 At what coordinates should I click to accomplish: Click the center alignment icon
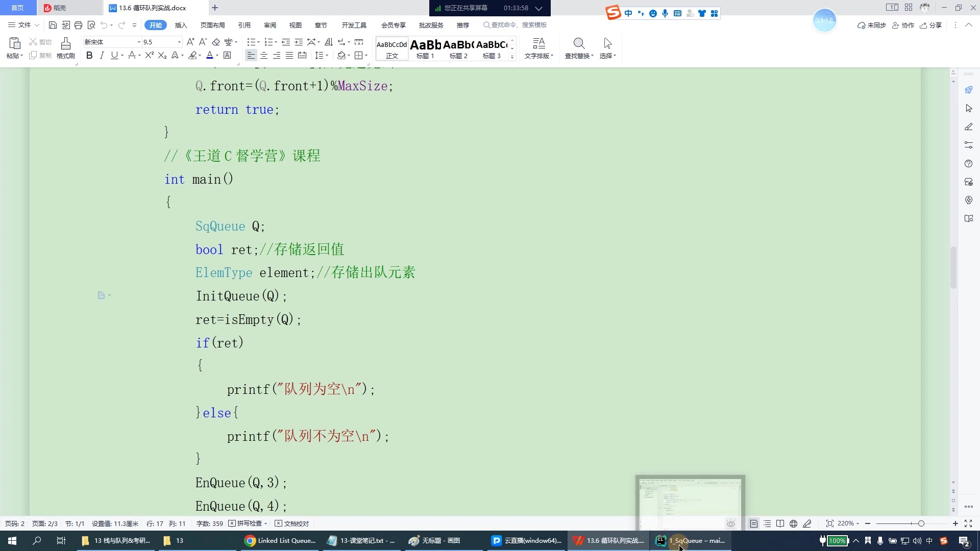pos(264,55)
